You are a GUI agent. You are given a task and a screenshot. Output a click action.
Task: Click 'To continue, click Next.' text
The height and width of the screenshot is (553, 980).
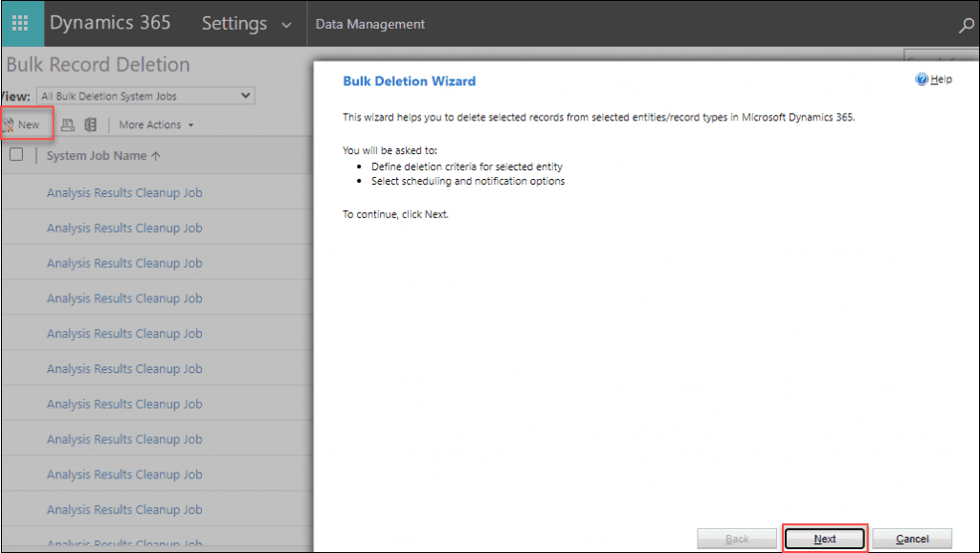point(395,214)
